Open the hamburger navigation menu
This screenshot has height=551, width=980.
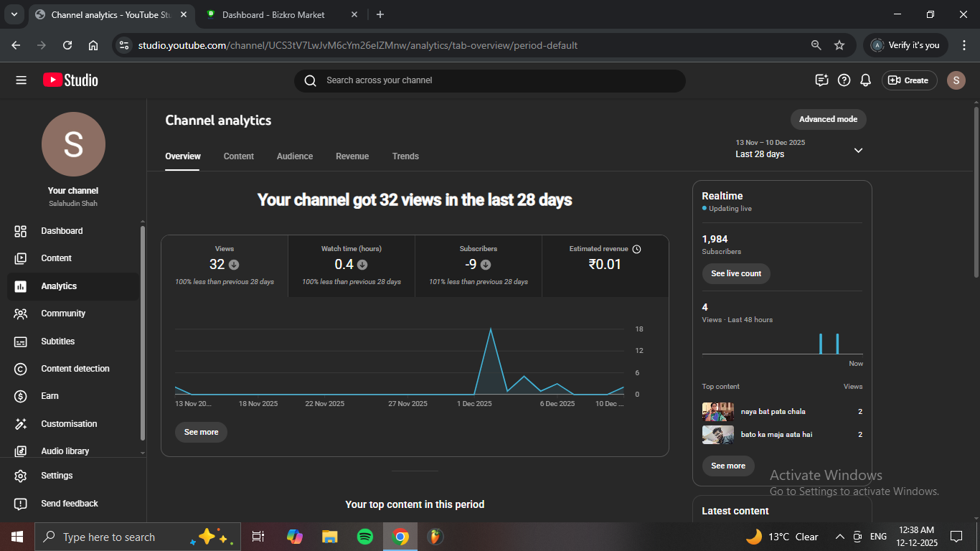[x=21, y=80]
